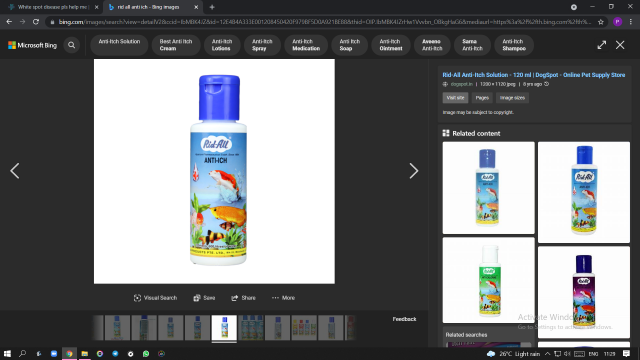The height and width of the screenshot is (360, 640).
Task: Open WhatsApp from the taskbar
Action: pos(146,354)
